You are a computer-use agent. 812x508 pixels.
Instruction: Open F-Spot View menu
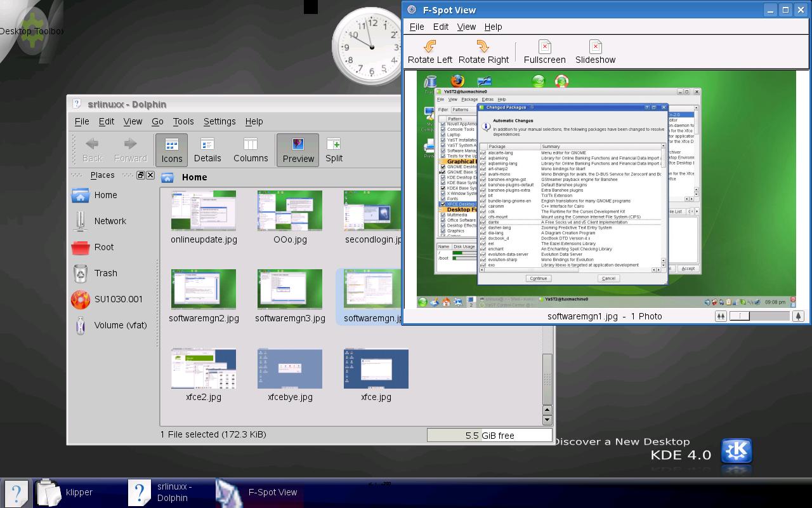[x=466, y=27]
